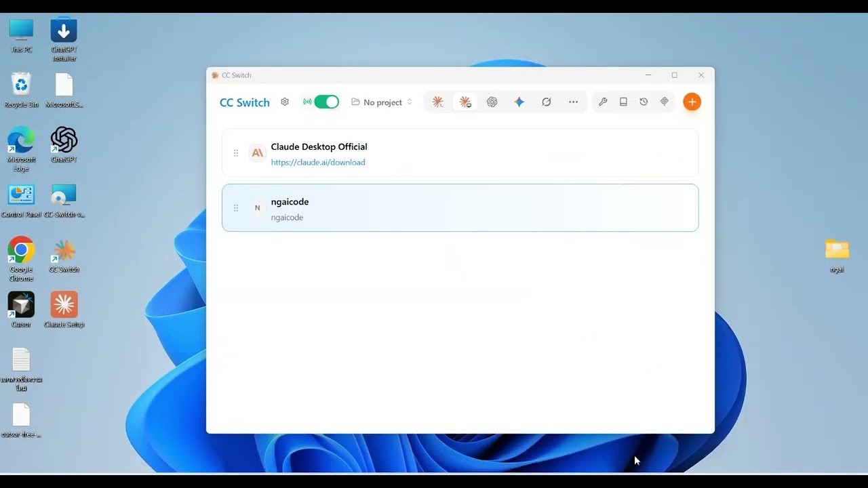Image resolution: width=868 pixels, height=488 pixels.
Task: Expand the No project dropdown
Action: 382,102
